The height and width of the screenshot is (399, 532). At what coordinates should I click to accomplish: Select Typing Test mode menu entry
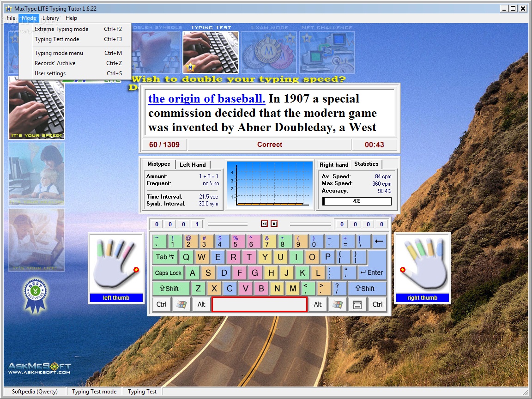(x=75, y=39)
